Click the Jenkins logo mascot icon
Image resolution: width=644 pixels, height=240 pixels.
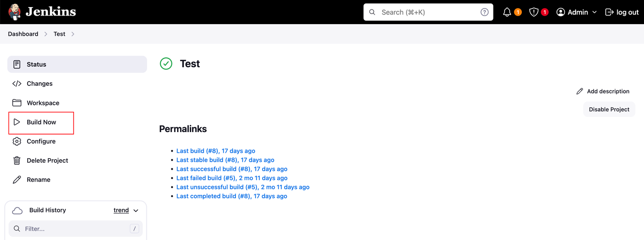tap(15, 12)
